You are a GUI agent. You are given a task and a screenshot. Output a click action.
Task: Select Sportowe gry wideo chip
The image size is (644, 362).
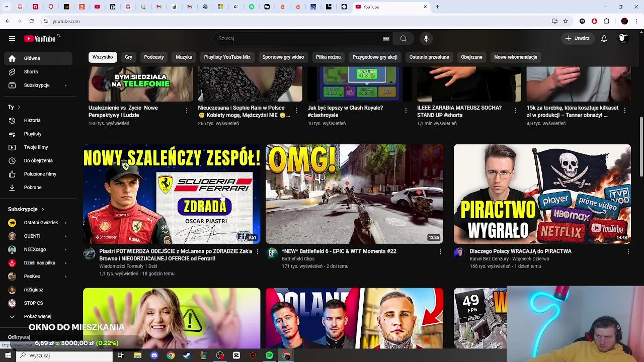283,57
